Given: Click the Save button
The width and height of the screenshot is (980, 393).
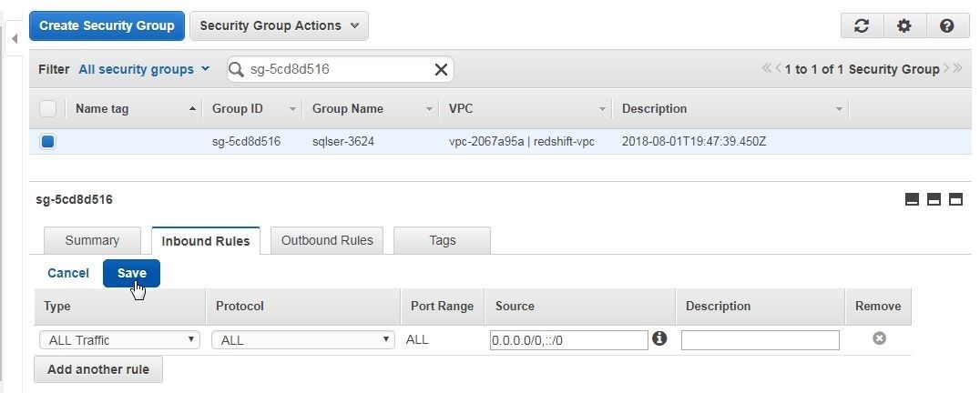Looking at the screenshot, I should click(131, 273).
